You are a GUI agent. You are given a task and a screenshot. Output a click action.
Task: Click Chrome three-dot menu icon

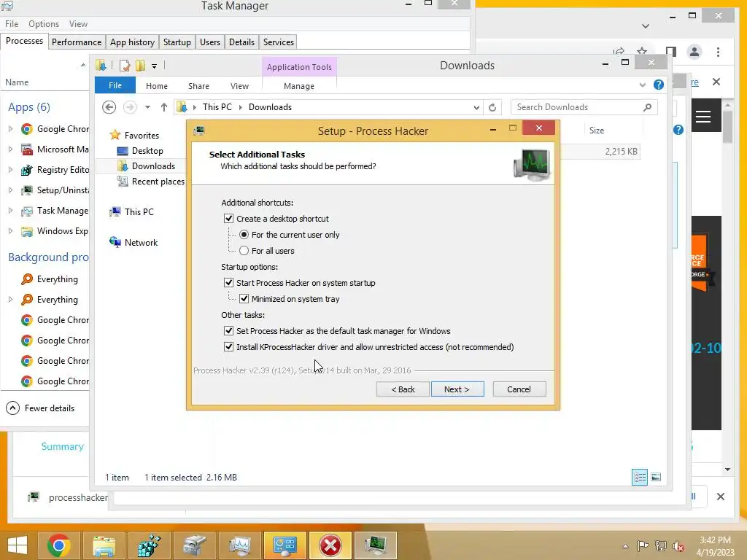click(x=718, y=52)
